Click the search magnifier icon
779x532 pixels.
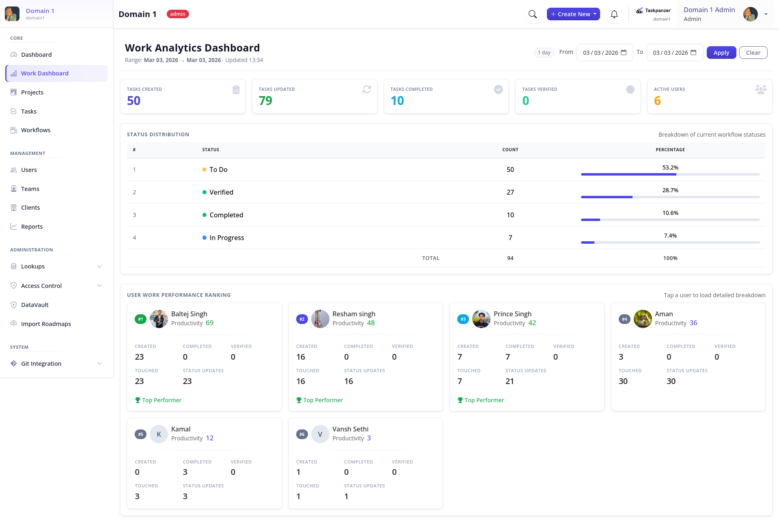coord(532,15)
